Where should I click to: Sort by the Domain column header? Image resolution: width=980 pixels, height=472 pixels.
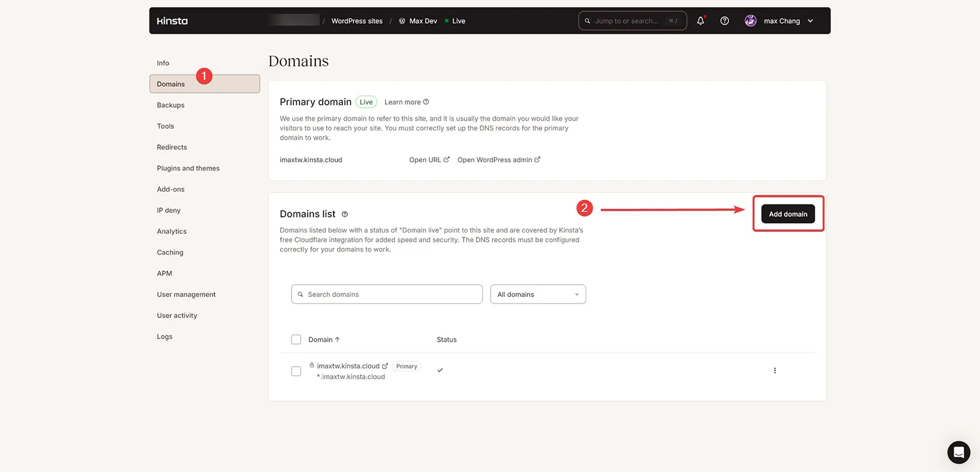[x=324, y=340]
